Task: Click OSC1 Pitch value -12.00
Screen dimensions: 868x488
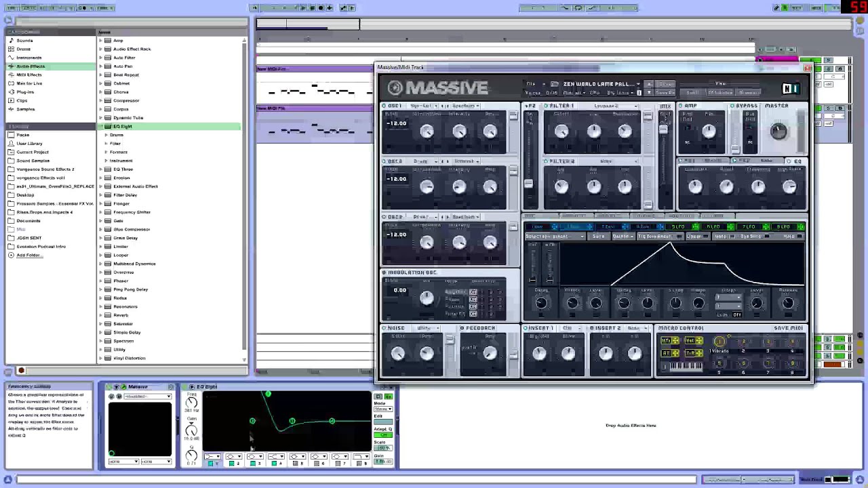Action: [397, 124]
